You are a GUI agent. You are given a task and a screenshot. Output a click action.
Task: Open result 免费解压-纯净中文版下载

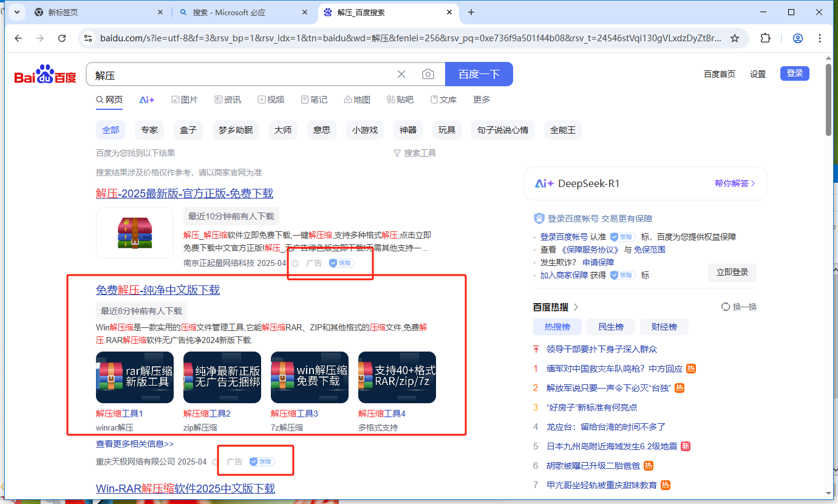(158, 290)
